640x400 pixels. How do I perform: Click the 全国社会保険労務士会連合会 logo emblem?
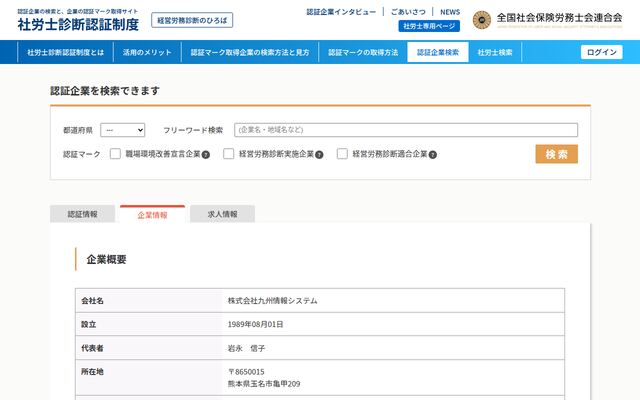[x=482, y=20]
